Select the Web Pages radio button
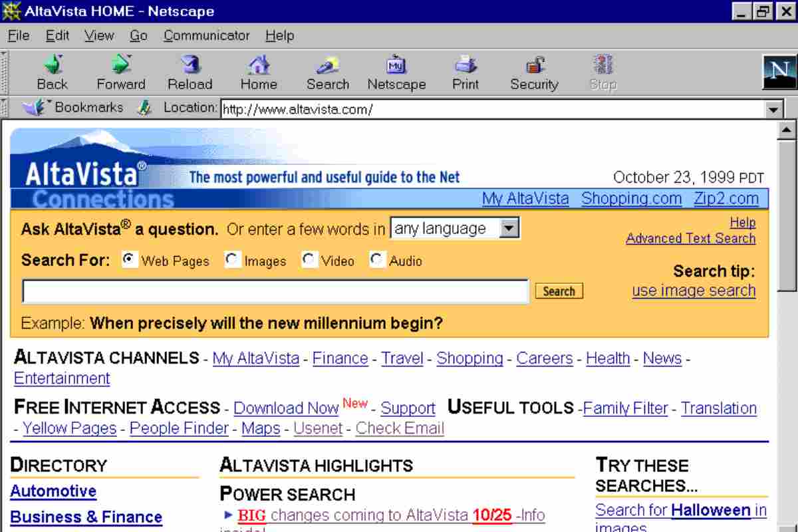The width and height of the screenshot is (798, 532). [x=130, y=260]
